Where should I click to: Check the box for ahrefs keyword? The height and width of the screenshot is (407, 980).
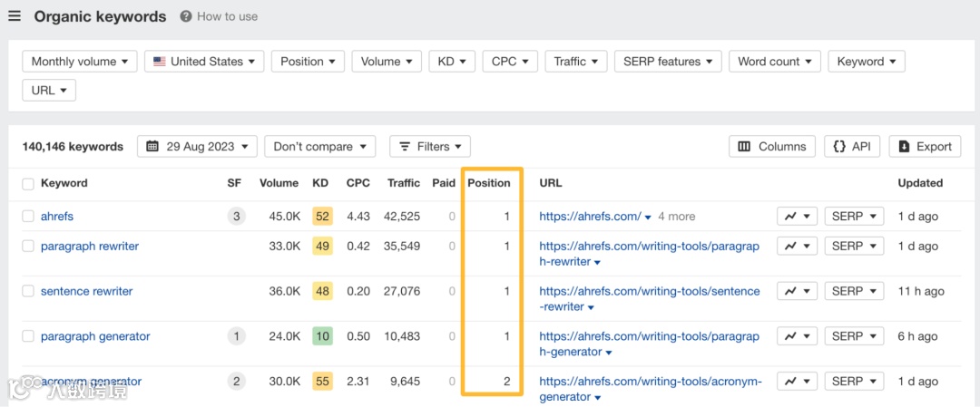(27, 216)
